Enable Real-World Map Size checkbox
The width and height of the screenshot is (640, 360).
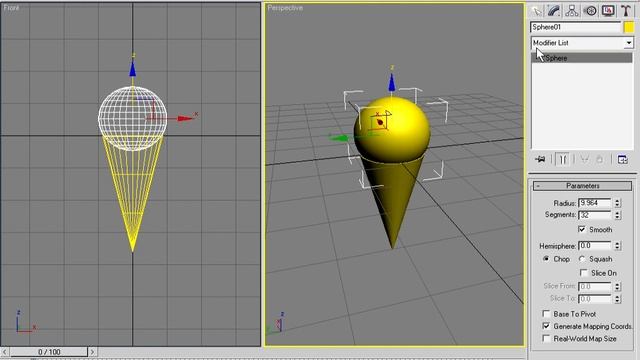pyautogui.click(x=546, y=338)
